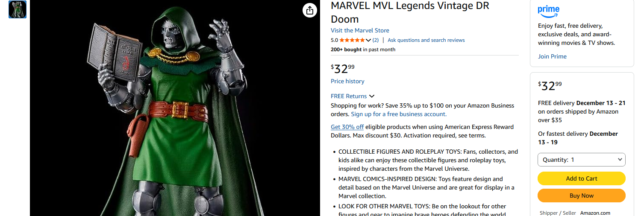This screenshot has width=644, height=216.
Task: Open the Amazon.com seller link
Action: pyautogui.click(x=595, y=213)
